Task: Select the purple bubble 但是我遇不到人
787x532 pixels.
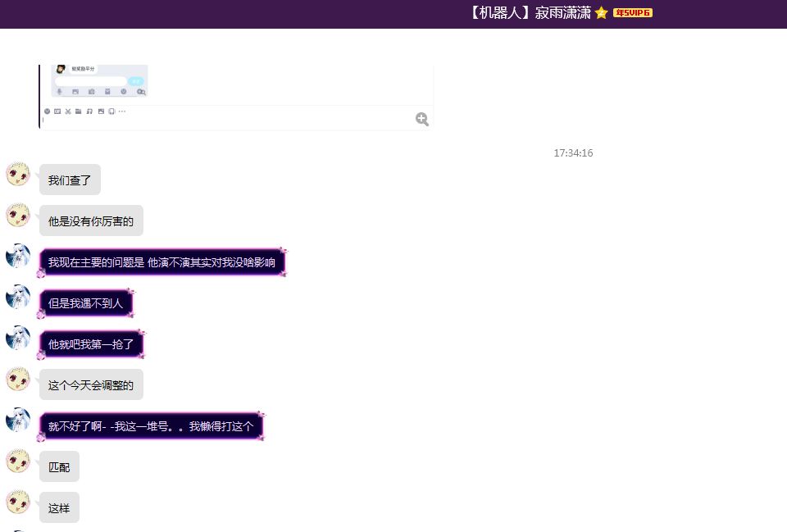Action: tap(86, 303)
